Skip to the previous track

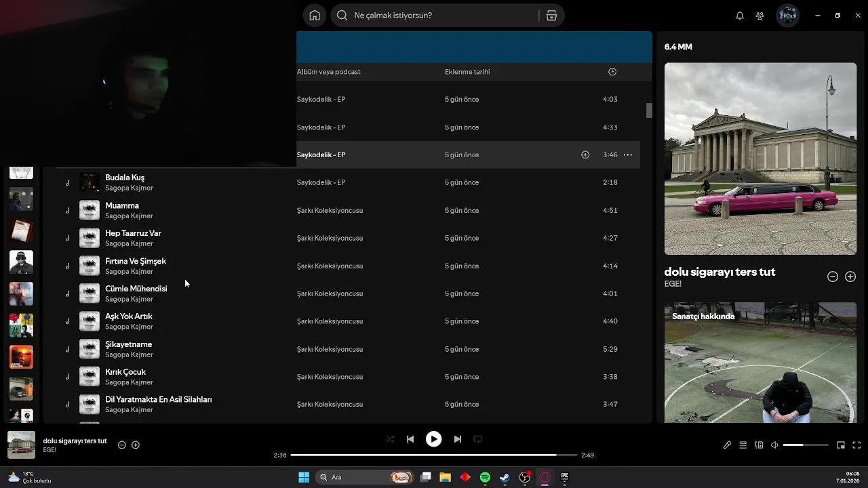pyautogui.click(x=410, y=439)
